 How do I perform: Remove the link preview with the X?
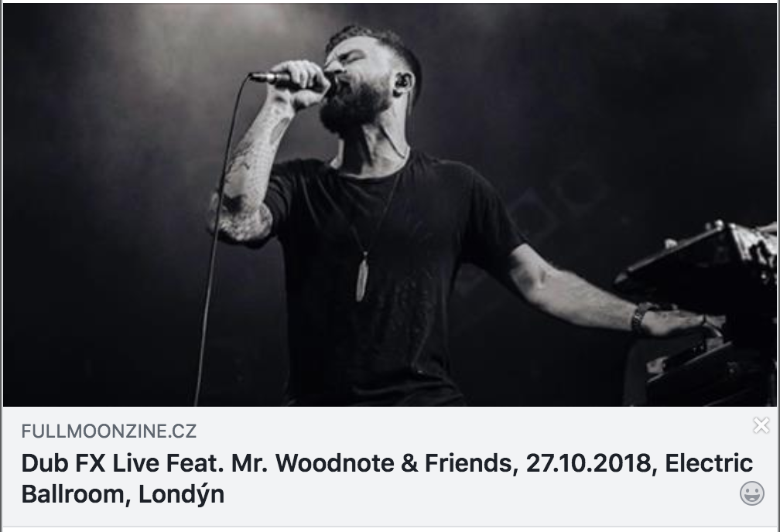point(761,425)
